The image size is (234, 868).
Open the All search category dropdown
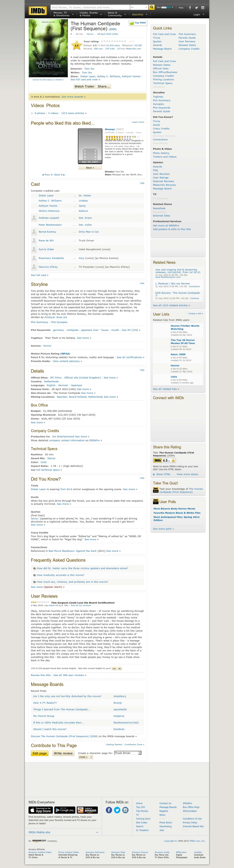(x=139, y=7)
